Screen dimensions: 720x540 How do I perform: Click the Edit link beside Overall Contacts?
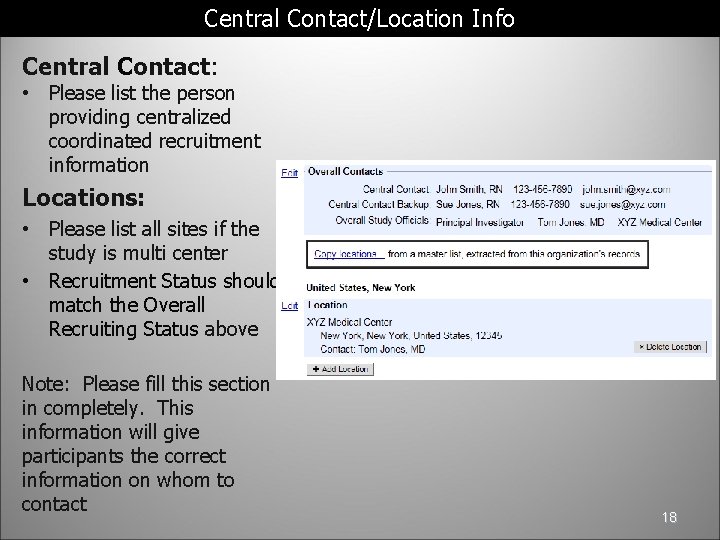[289, 173]
